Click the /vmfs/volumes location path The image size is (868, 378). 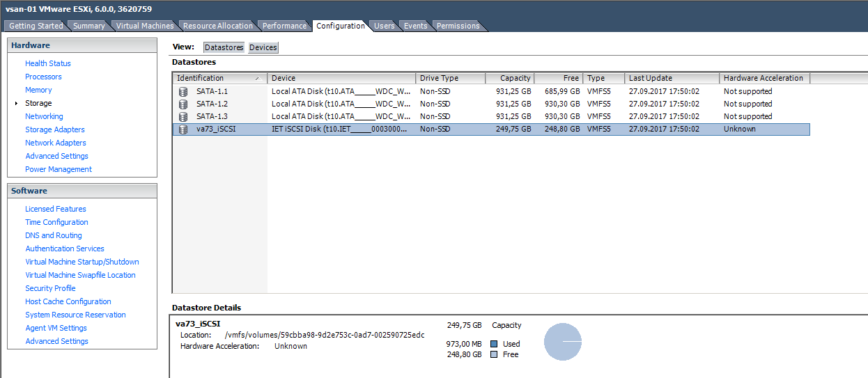coord(325,335)
